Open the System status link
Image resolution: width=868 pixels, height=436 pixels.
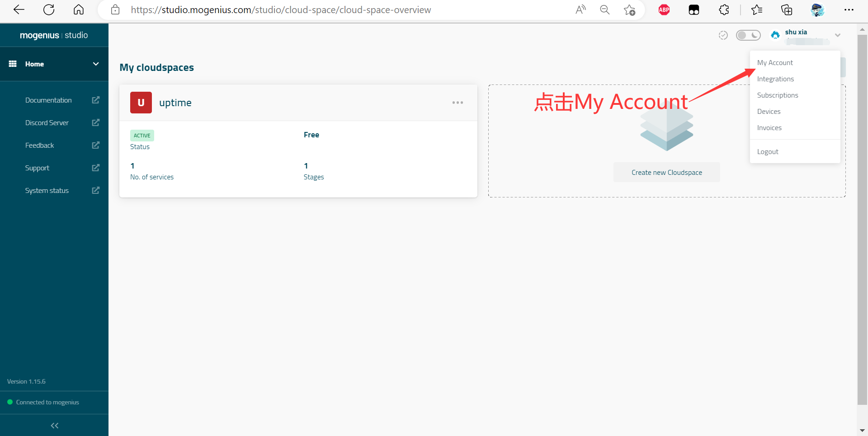(47, 191)
